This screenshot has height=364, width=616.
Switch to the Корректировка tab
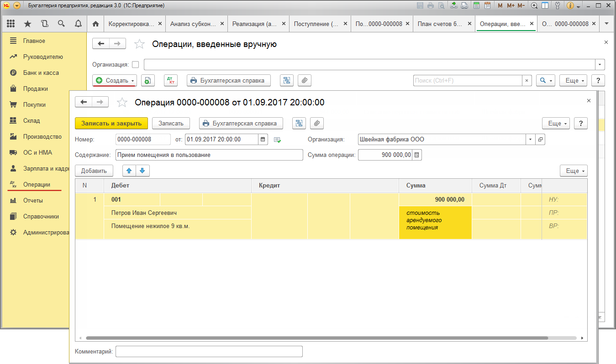(134, 24)
